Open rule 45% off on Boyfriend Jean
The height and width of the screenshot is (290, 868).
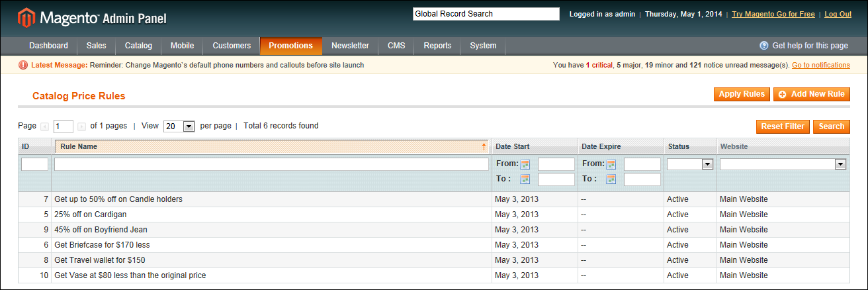point(101,230)
